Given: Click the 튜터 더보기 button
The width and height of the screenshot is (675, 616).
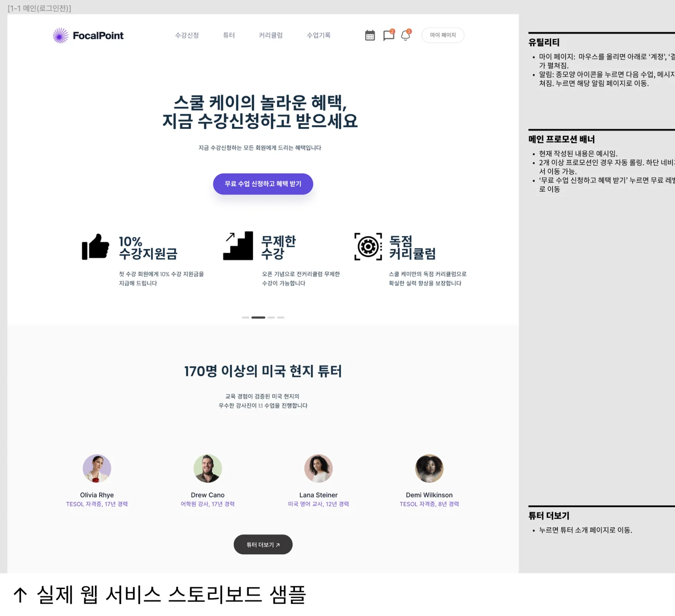Looking at the screenshot, I should [x=263, y=544].
